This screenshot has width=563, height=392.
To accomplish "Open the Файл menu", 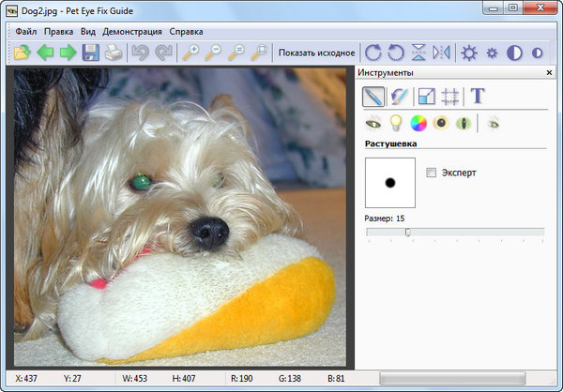I will [26, 31].
